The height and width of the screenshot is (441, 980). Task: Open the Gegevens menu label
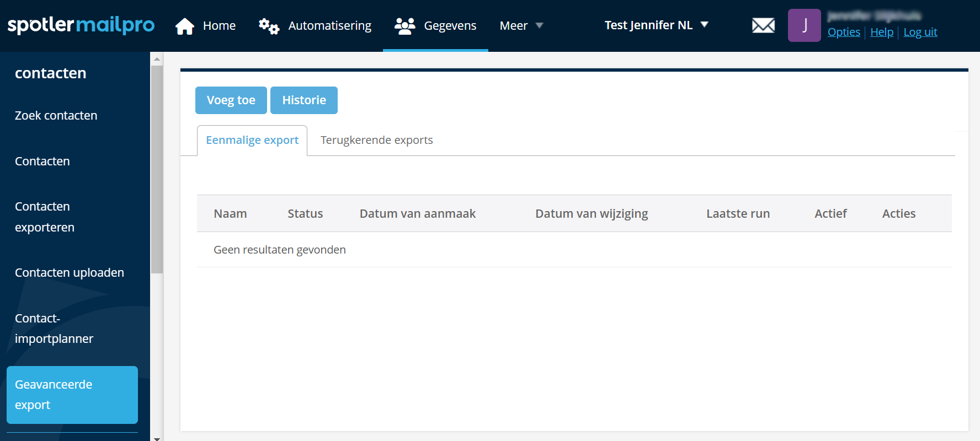pos(450,26)
